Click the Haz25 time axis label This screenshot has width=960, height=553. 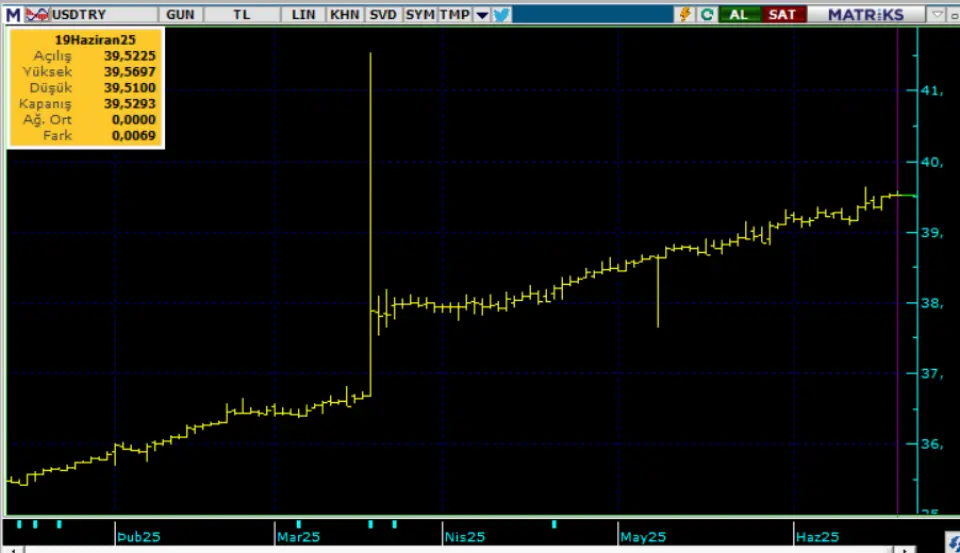(x=817, y=537)
